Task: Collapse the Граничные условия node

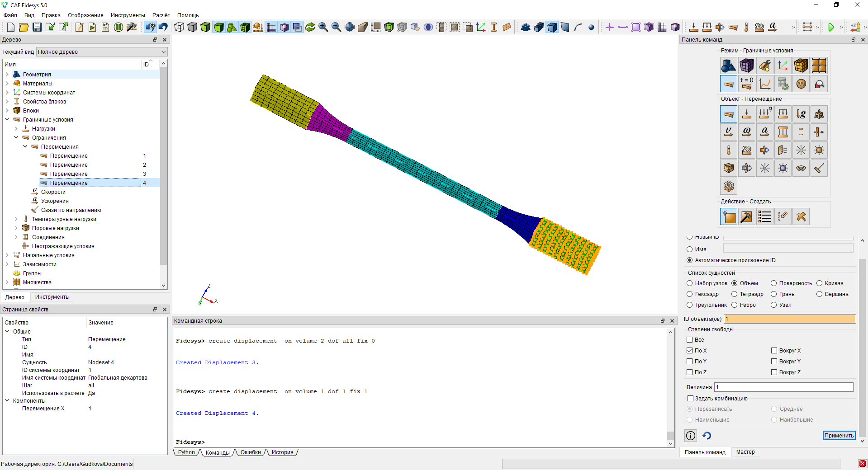Action: (x=7, y=120)
